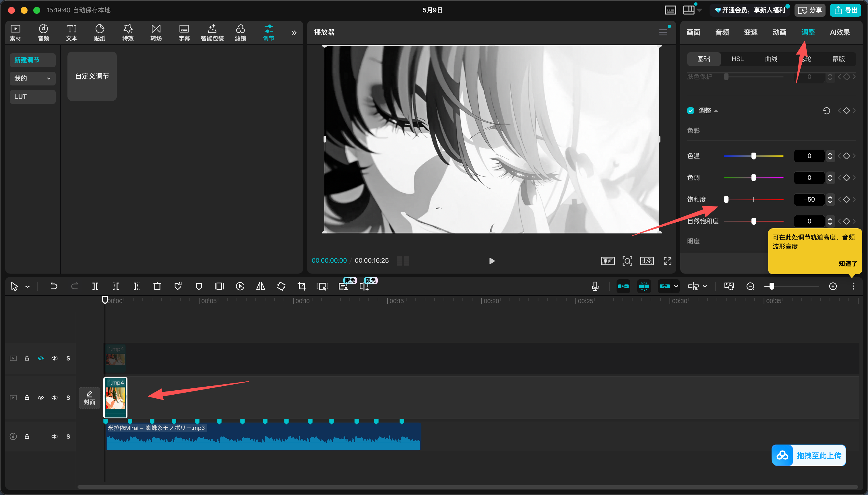The height and width of the screenshot is (495, 868).
Task: Click the 封面 cover button
Action: click(x=90, y=398)
